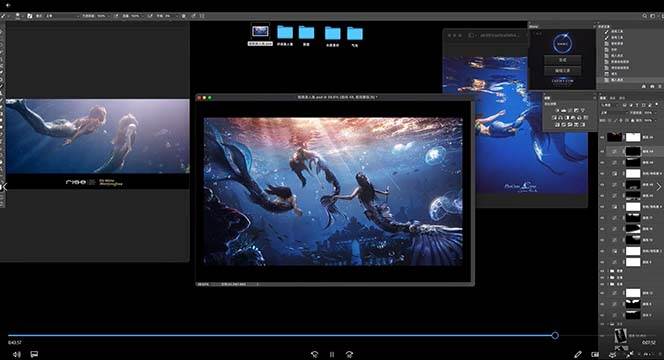Click the video progress slider handle
Screen dimensions: 664x360
point(555,335)
